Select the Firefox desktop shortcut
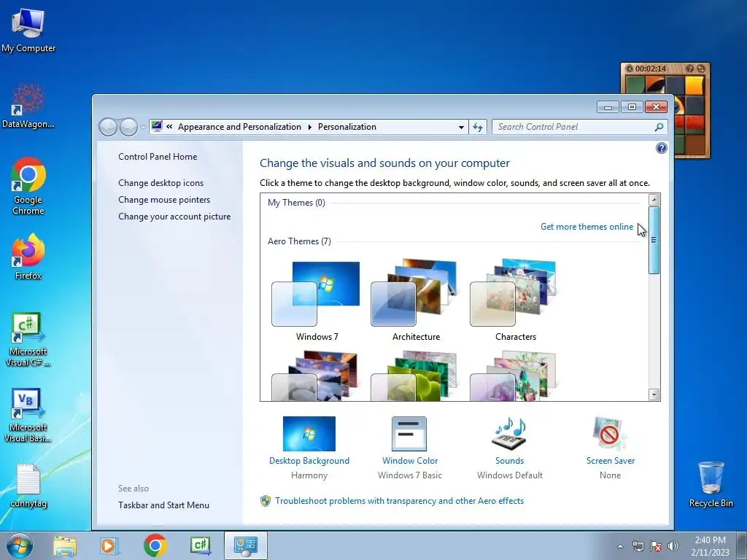This screenshot has height=560, width=747. coord(28,256)
